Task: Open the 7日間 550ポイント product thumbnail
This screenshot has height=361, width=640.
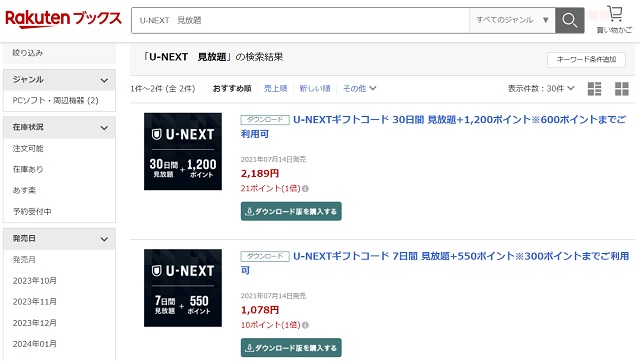Action: coord(183,288)
